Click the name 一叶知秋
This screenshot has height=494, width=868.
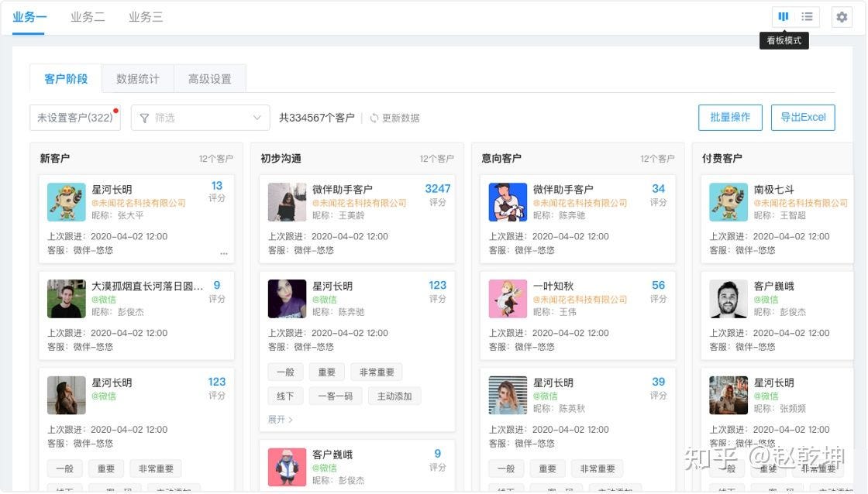point(553,286)
